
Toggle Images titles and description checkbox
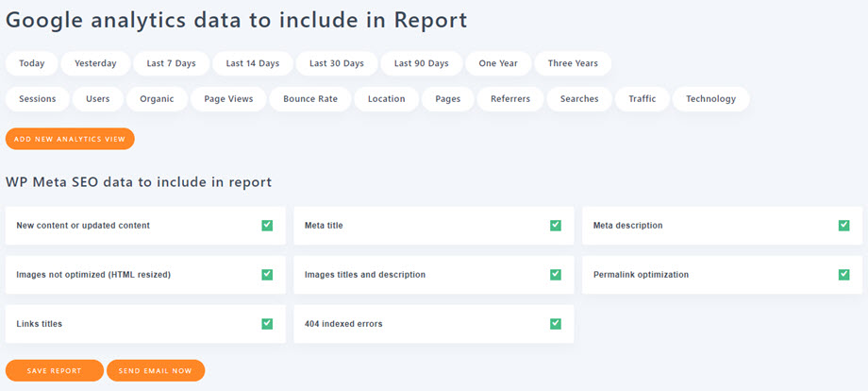tap(556, 275)
